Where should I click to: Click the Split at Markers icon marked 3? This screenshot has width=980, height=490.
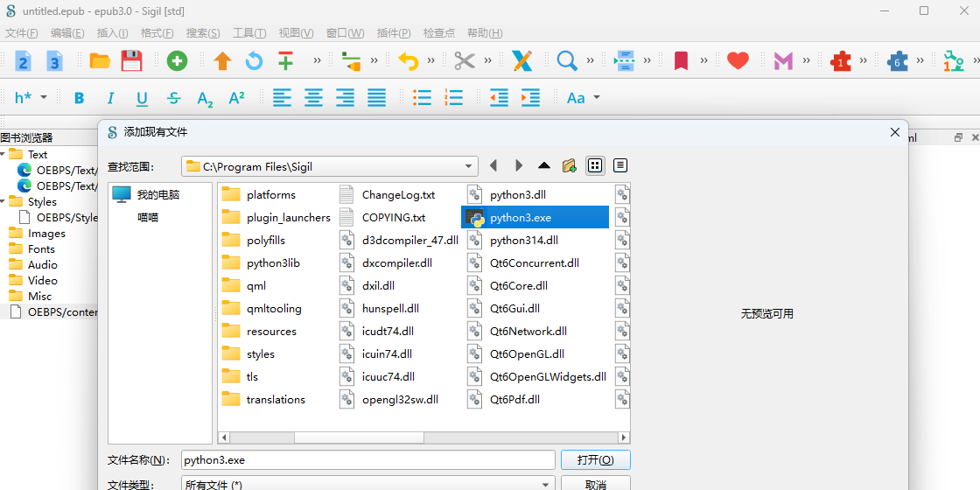click(x=54, y=60)
